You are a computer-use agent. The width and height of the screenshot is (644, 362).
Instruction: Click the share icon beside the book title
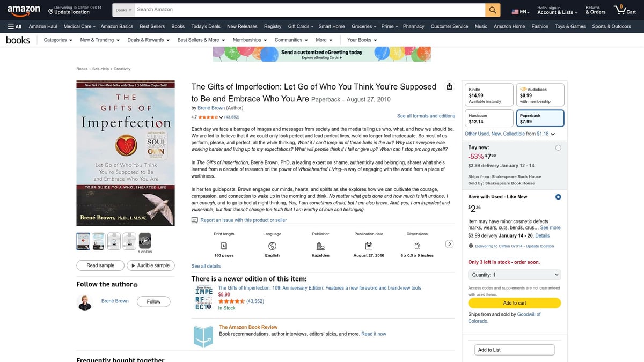click(x=449, y=86)
